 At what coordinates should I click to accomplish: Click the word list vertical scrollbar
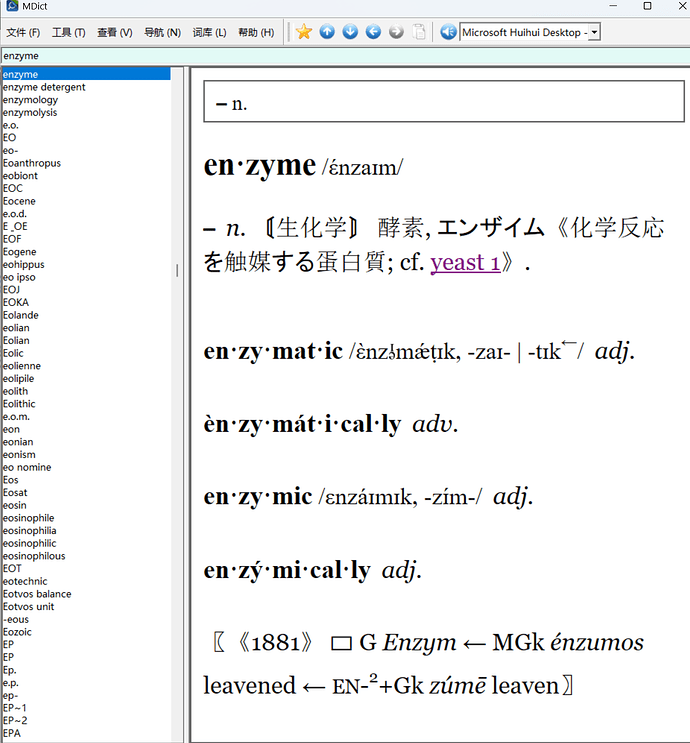tap(177, 405)
